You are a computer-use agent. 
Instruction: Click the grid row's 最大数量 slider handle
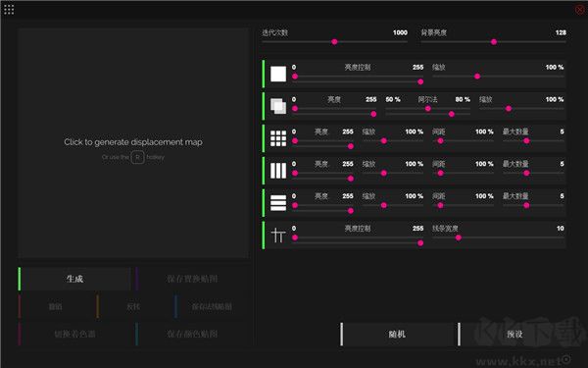[526, 140]
